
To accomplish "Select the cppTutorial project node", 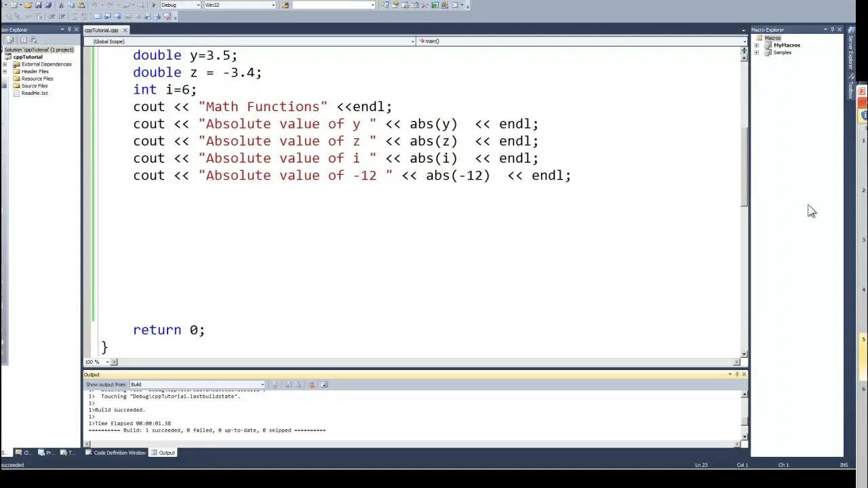I will [x=28, y=57].
